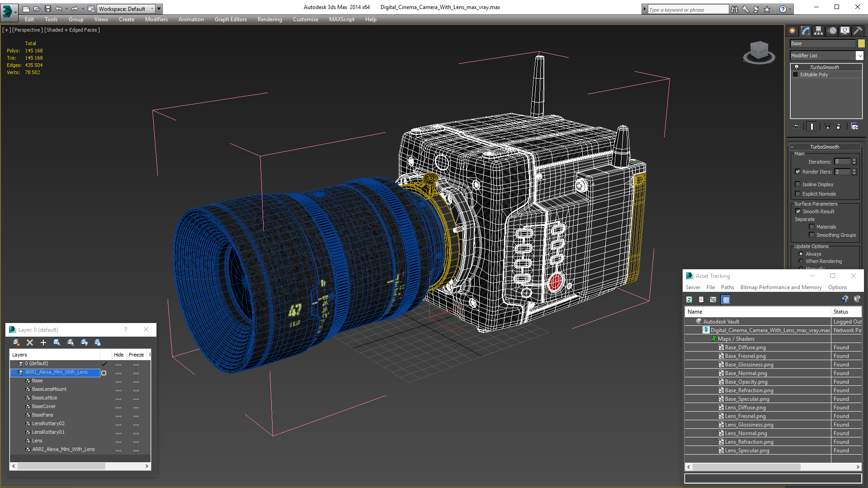This screenshot has height=488, width=868.
Task: Open the Display command panel tab
Action: pos(844,31)
